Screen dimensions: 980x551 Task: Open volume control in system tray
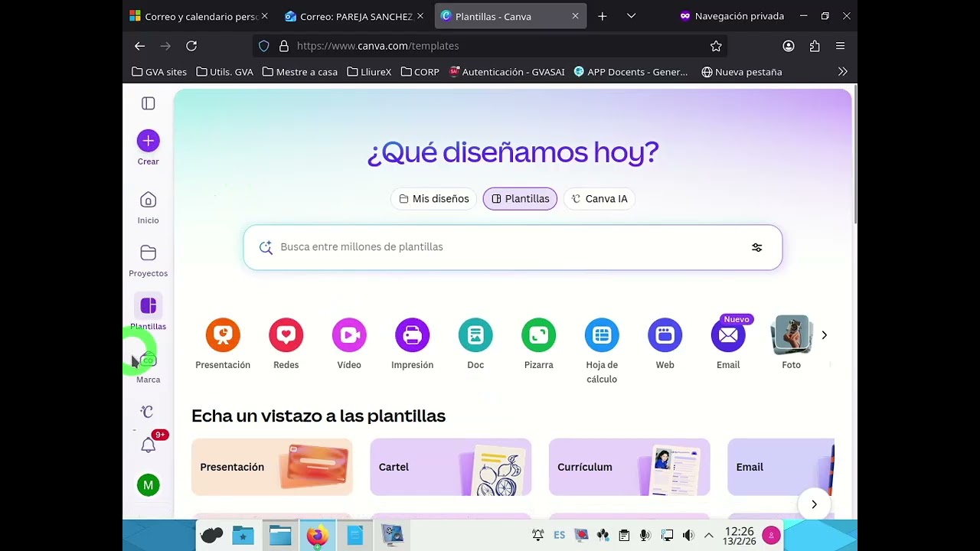click(688, 536)
